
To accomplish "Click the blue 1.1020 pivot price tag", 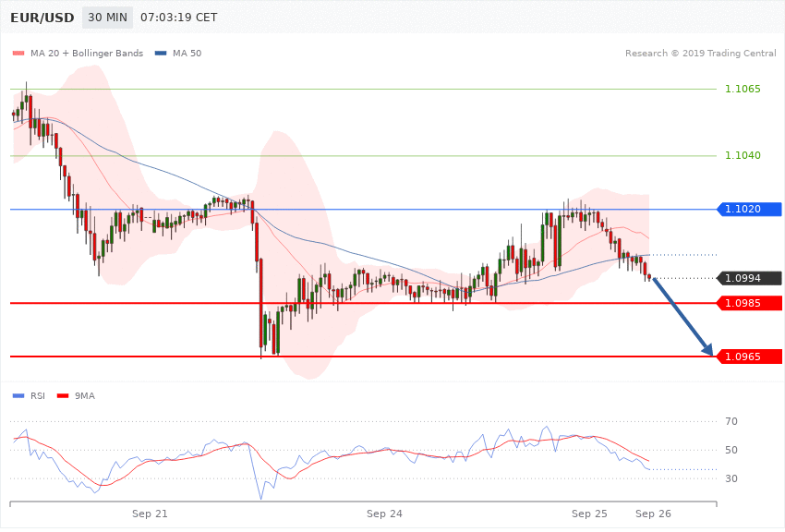I will coord(749,209).
